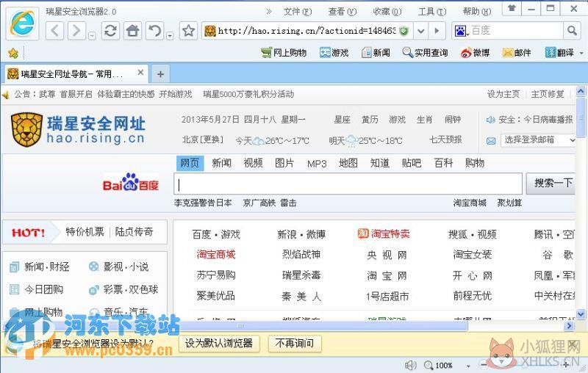
Task: Click the 设为主页 link
Action: click(503, 94)
